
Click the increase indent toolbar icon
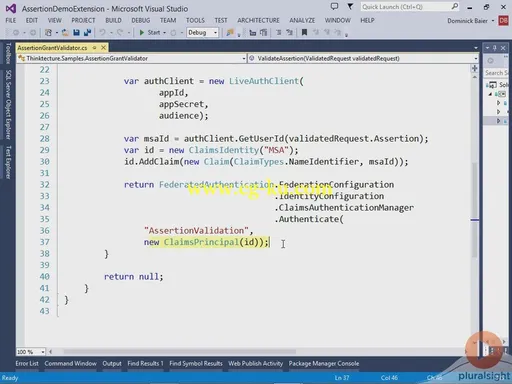pyautogui.click(x=264, y=33)
